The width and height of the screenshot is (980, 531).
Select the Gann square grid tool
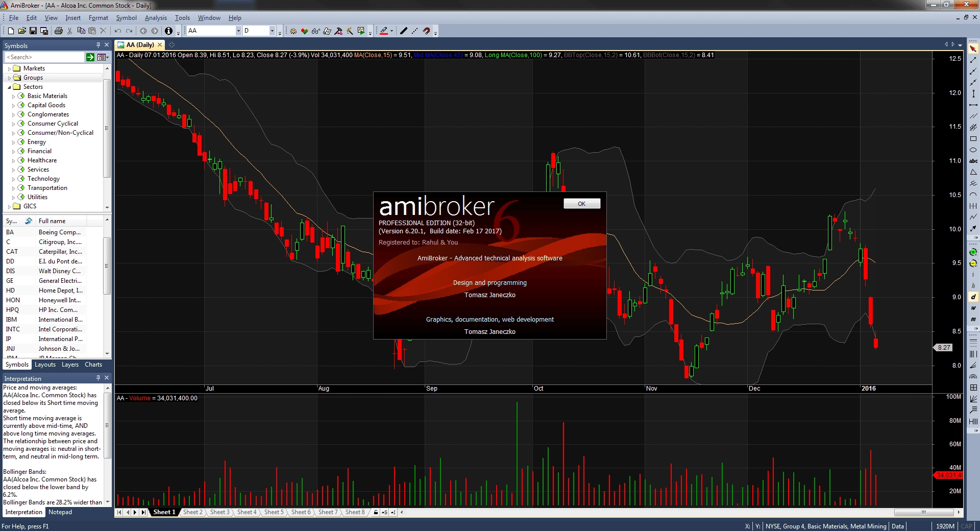coord(973,388)
